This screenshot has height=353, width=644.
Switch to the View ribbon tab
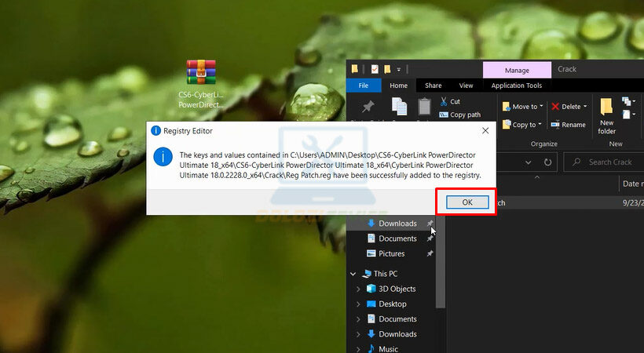coord(466,86)
